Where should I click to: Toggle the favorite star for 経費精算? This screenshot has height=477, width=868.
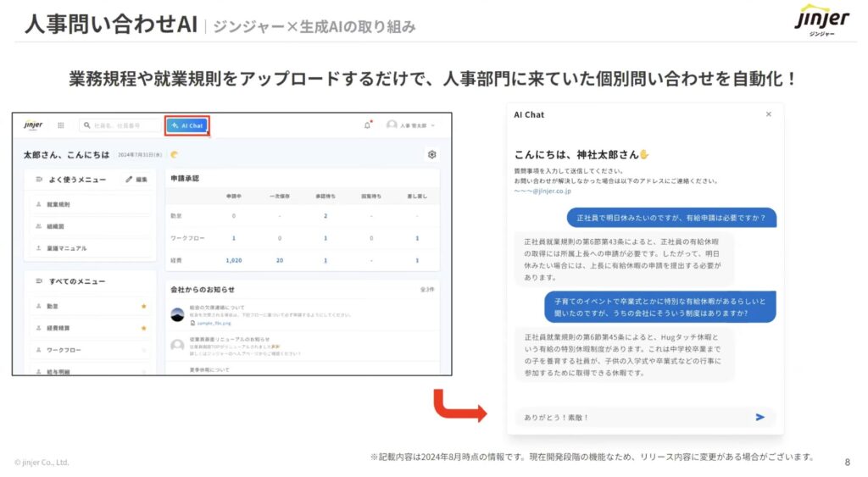point(143,327)
